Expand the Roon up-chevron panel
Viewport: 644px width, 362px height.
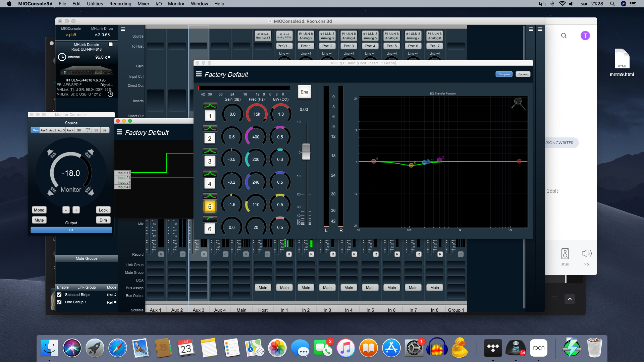click(x=570, y=299)
